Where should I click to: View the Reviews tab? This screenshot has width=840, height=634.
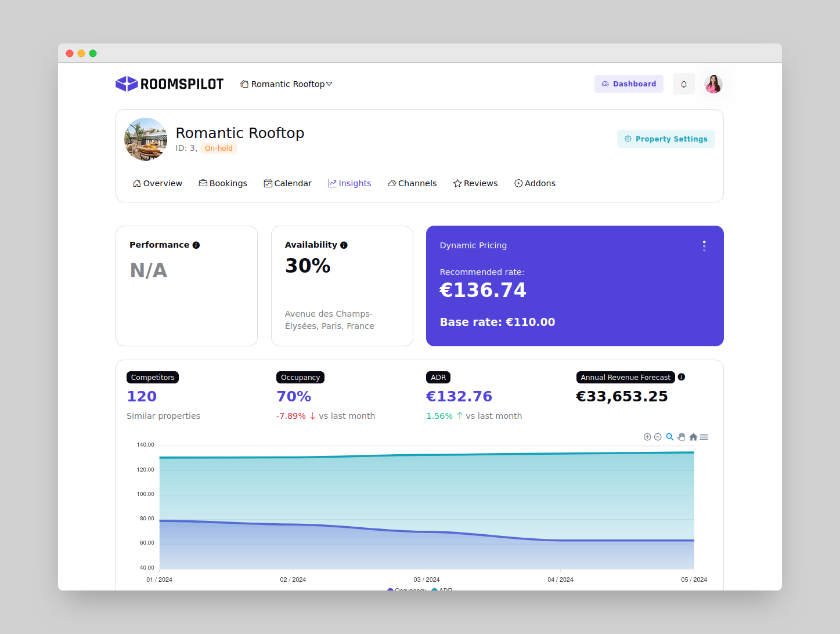(x=475, y=183)
